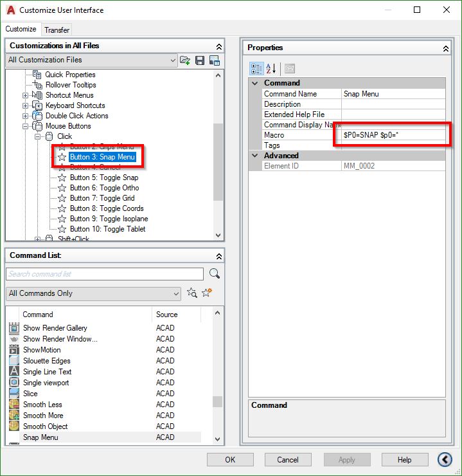Click the OK button
The height and width of the screenshot is (476, 462).
point(230,460)
